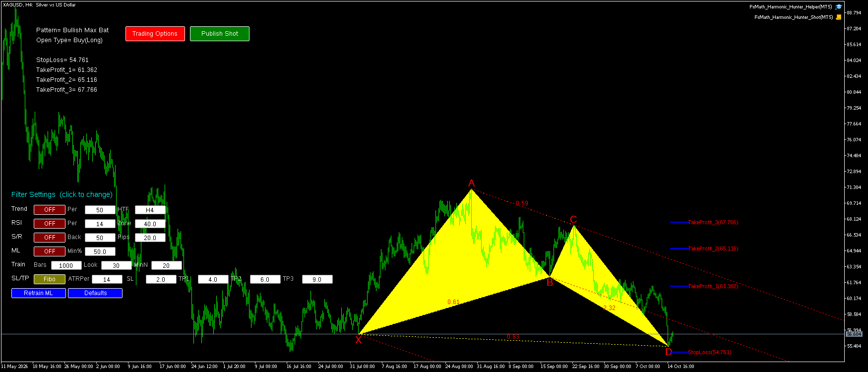Click the StopLoss= 54.761 info text
The height and width of the screenshot is (372, 868).
(x=62, y=60)
